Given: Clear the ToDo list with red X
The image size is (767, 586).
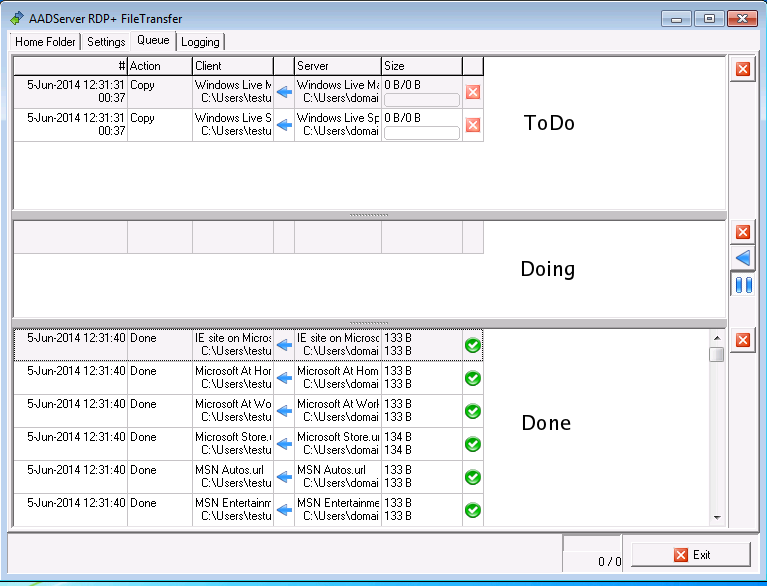Looking at the screenshot, I should pos(742,69).
